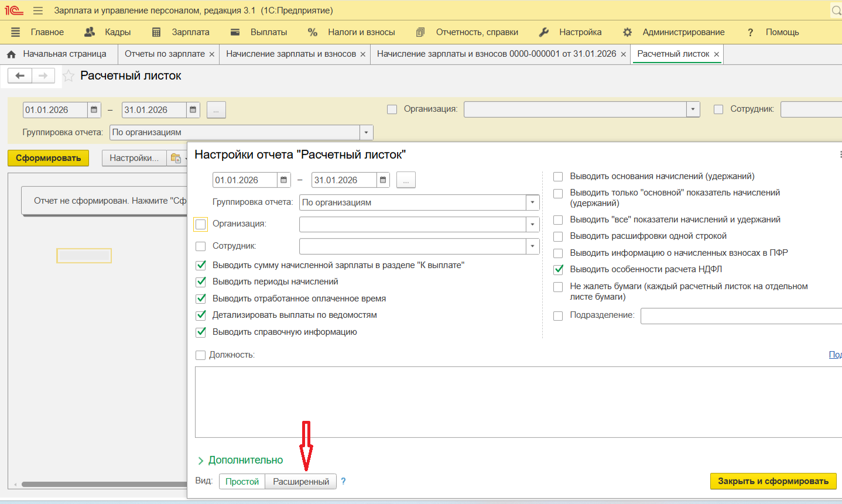The width and height of the screenshot is (842, 504).
Task: Click the Начальная страница home icon
Action: tap(11, 54)
